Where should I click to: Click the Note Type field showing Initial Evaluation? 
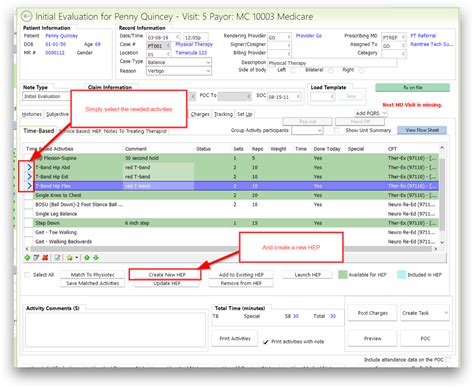46,96
